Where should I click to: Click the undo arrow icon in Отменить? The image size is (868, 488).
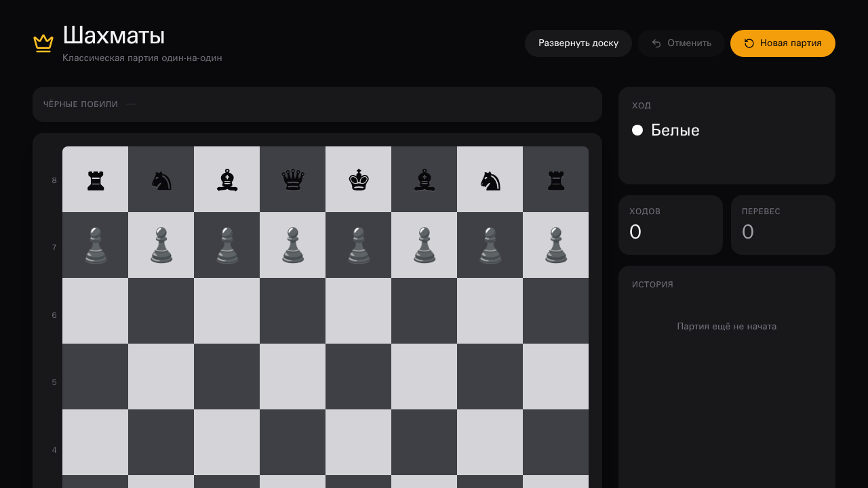[x=656, y=43]
